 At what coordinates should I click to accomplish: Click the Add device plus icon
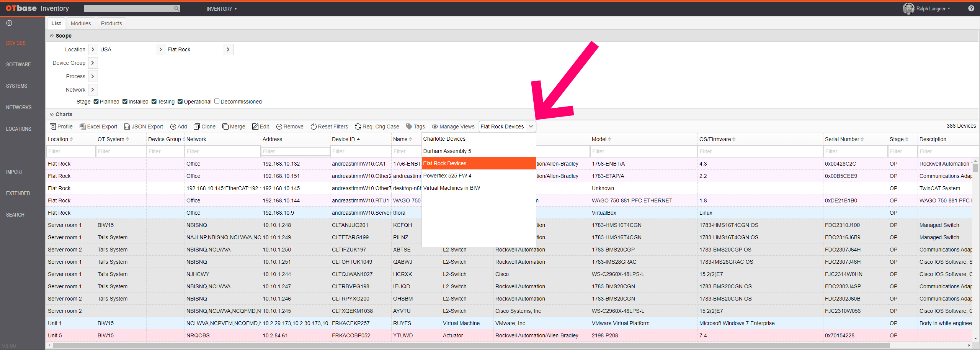pyautogui.click(x=173, y=127)
